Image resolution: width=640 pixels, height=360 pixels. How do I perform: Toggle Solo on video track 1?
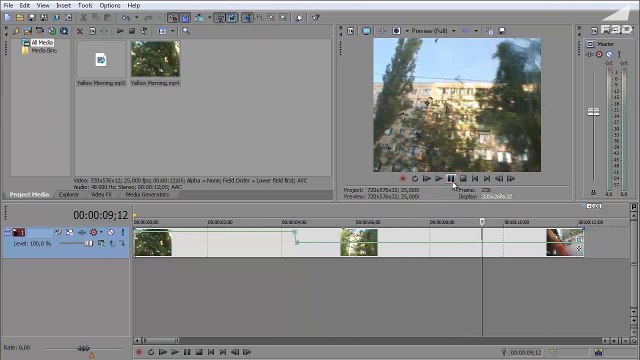click(x=122, y=232)
